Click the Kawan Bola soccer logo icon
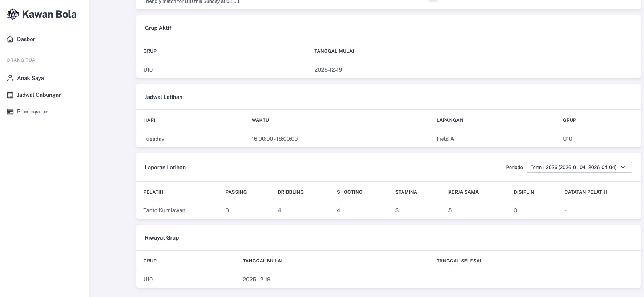This screenshot has width=644, height=297. 13,14
